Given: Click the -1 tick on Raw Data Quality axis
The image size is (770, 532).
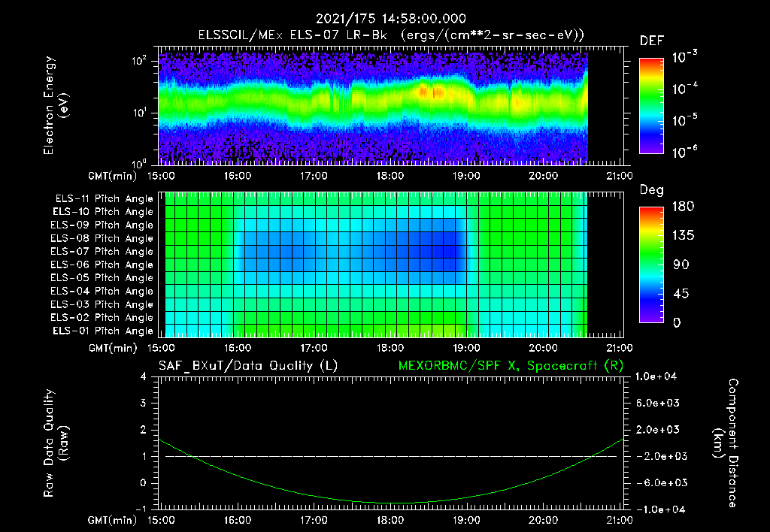Looking at the screenshot, I should pos(141,509).
